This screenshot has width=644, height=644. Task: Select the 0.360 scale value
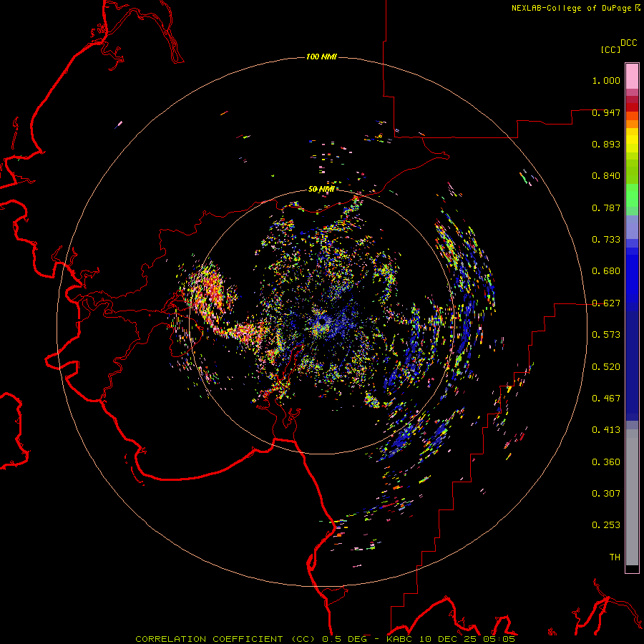pyautogui.click(x=606, y=462)
